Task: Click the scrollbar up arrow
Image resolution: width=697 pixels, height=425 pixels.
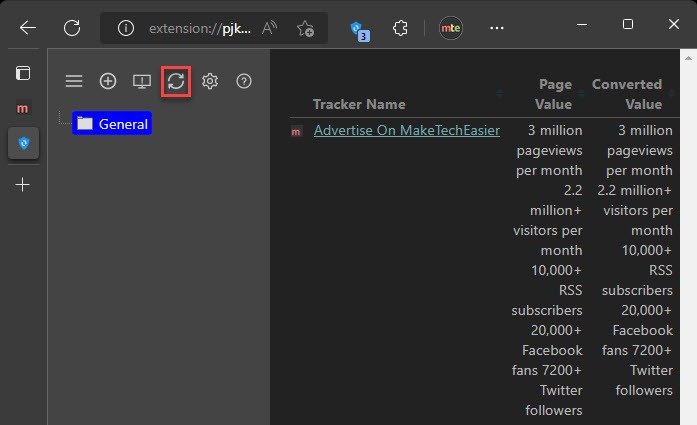Action: tap(688, 58)
